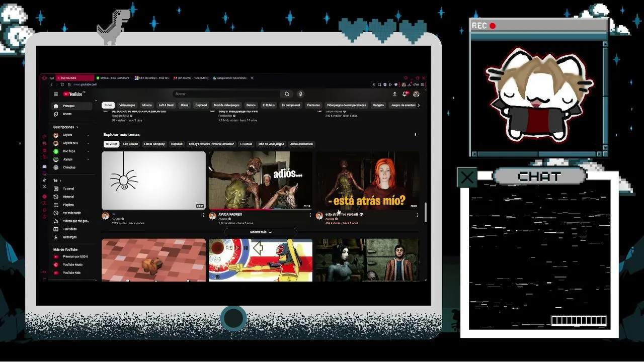Open the AQUISI avatar under the spider video
This screenshot has width=644, height=362.
click(106, 216)
